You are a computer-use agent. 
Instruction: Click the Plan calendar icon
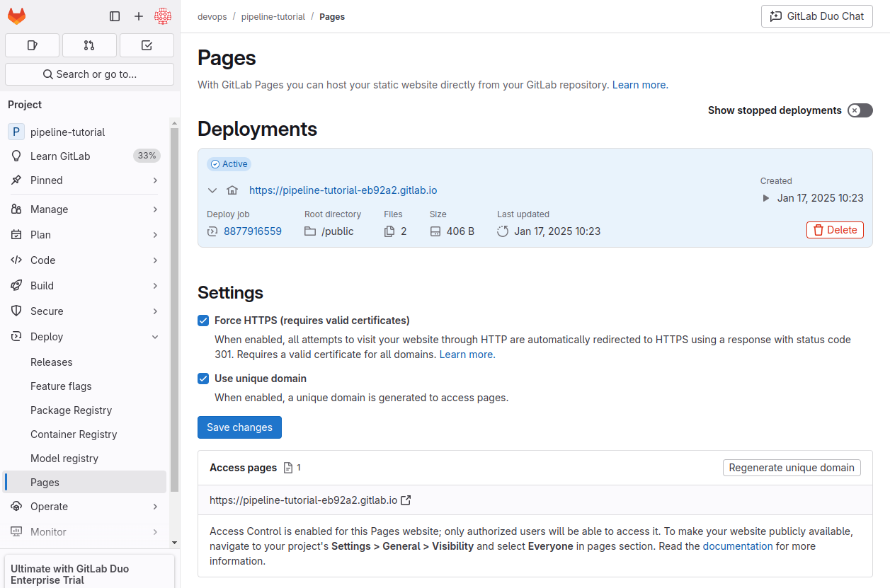(16, 234)
